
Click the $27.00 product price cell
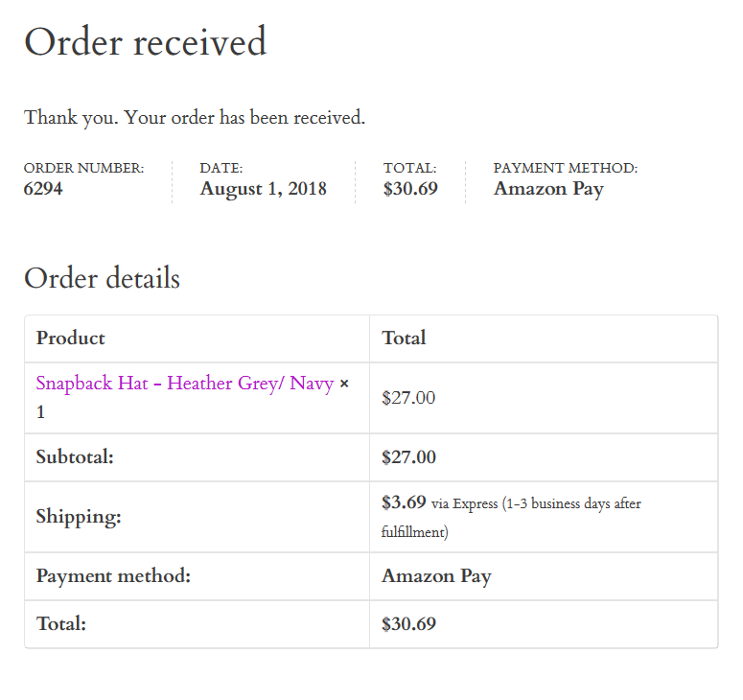[408, 398]
